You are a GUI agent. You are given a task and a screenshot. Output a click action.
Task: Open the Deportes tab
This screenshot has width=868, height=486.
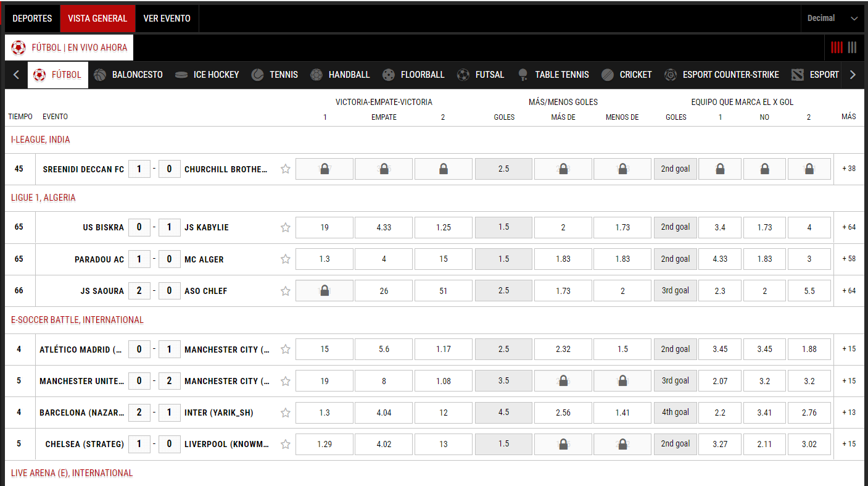[32, 19]
